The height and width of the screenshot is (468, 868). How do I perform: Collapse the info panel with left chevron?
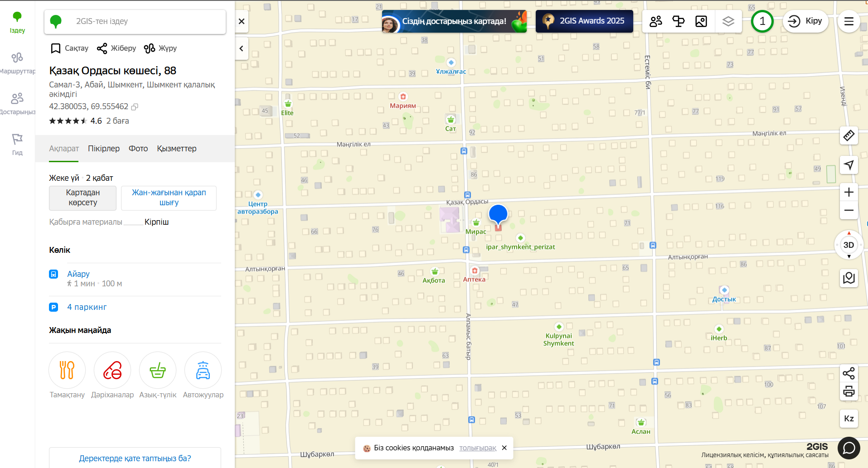point(242,48)
